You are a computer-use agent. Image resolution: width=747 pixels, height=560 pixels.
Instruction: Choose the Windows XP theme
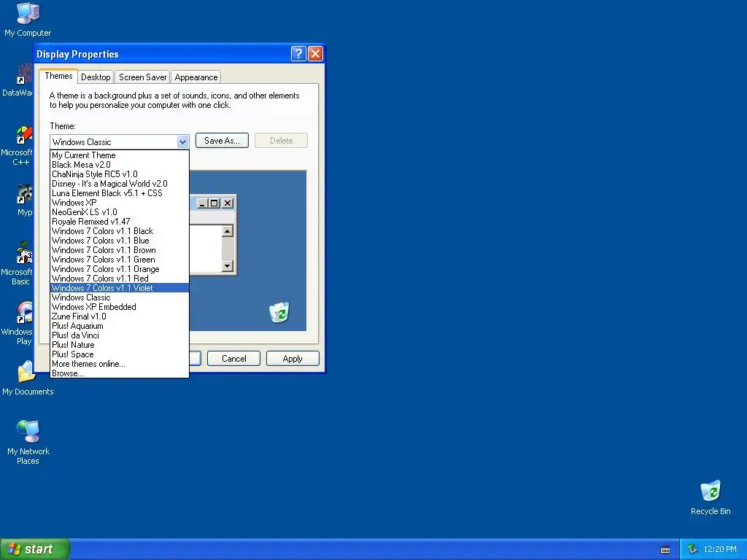click(120, 203)
